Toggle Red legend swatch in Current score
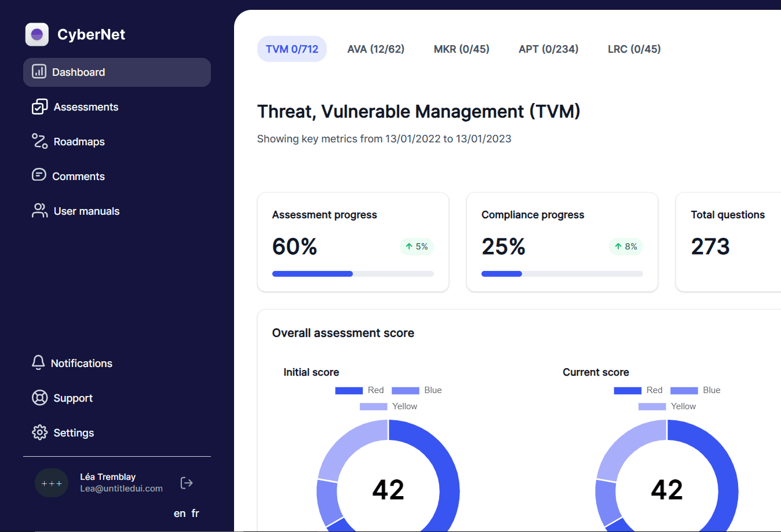This screenshot has width=781, height=532. [x=627, y=391]
